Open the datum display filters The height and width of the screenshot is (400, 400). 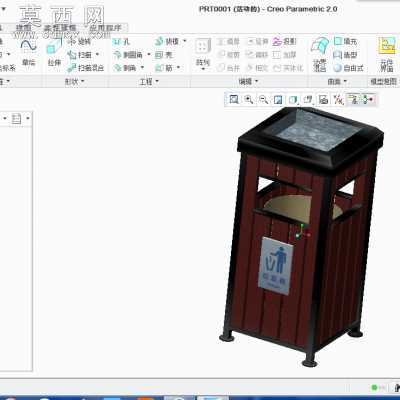click(x=338, y=99)
